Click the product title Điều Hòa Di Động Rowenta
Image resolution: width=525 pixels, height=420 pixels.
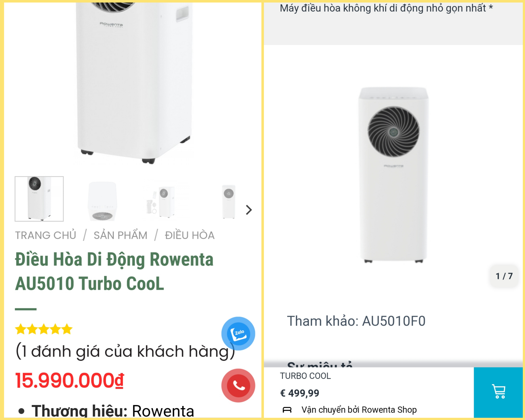click(114, 271)
